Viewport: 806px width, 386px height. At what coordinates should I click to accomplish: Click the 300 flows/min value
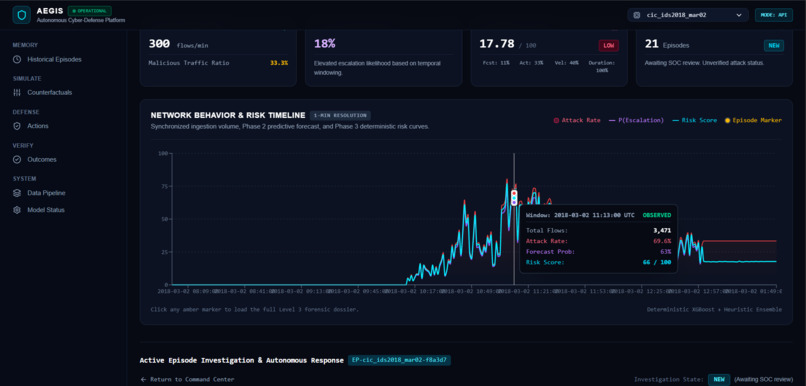(x=159, y=44)
